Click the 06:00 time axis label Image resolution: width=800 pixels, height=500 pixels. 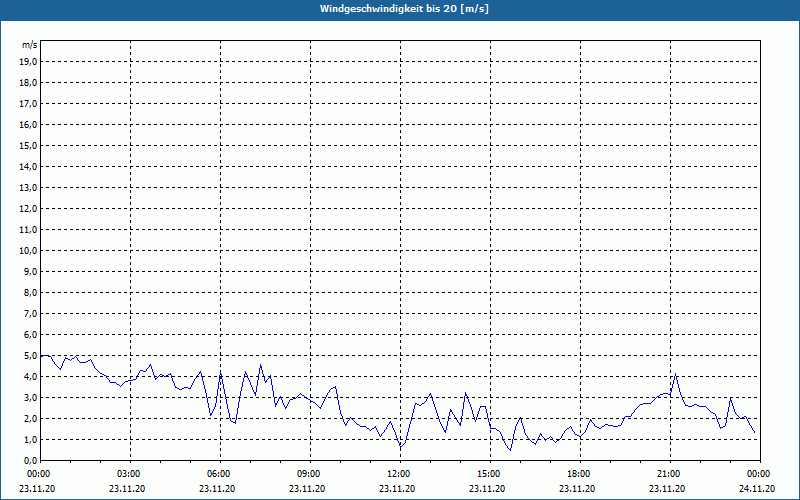click(x=218, y=474)
